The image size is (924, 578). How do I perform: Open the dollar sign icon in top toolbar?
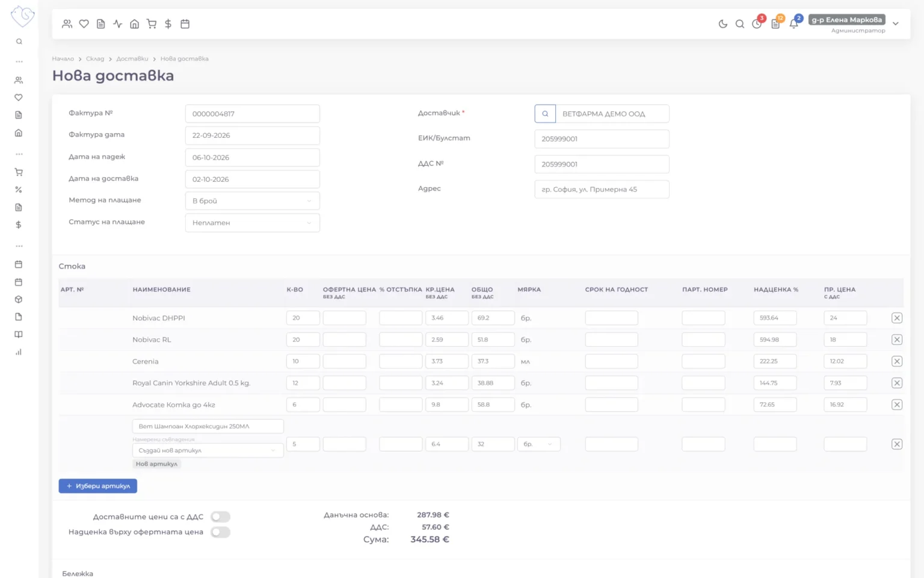[x=168, y=24]
